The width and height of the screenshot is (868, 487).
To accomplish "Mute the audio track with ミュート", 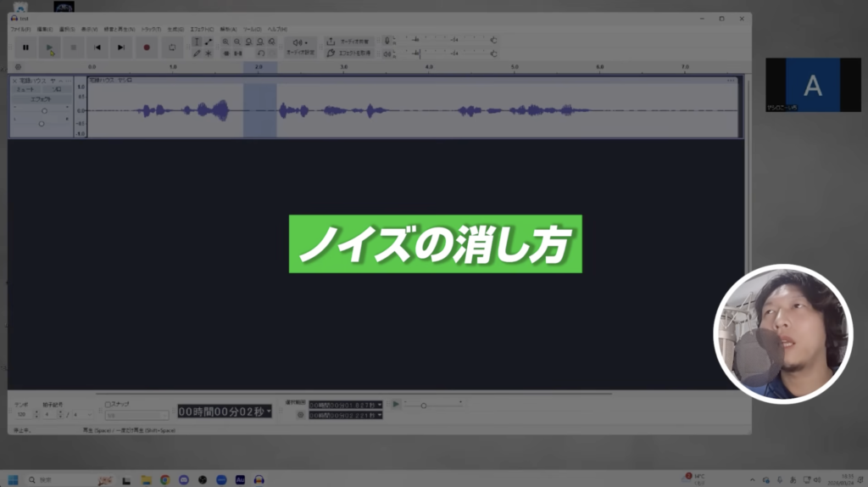I will 25,89.
